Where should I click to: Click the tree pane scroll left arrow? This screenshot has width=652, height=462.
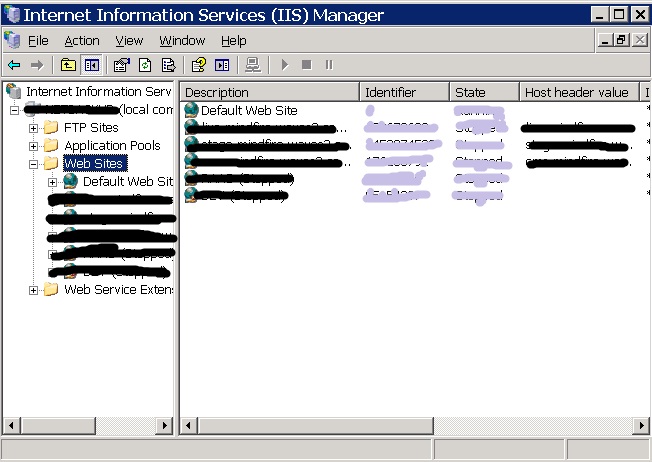pos(11,425)
